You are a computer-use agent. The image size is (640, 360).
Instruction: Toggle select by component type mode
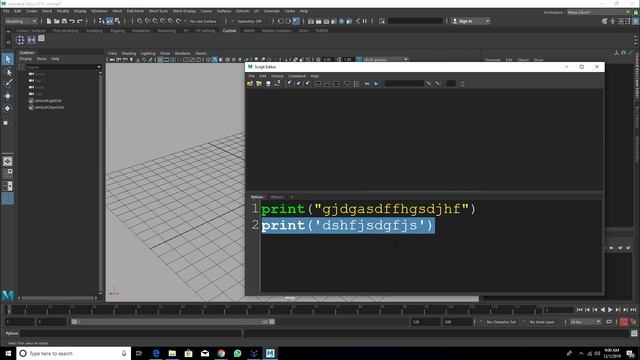pyautogui.click(x=118, y=21)
